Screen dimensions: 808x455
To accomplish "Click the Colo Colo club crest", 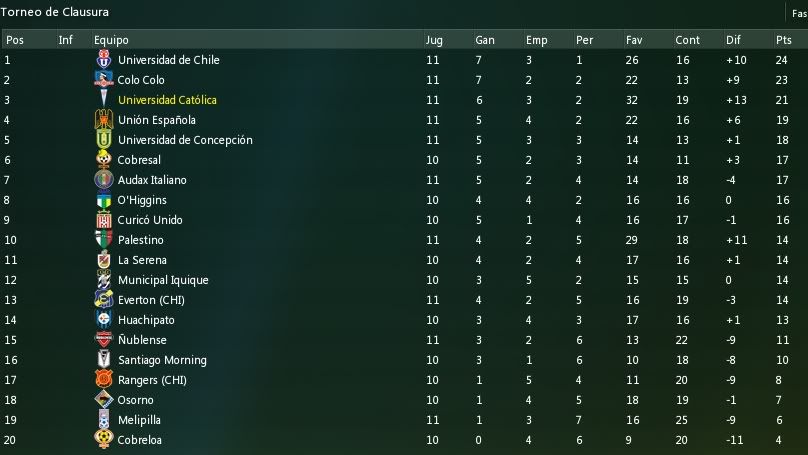I will tap(104, 79).
